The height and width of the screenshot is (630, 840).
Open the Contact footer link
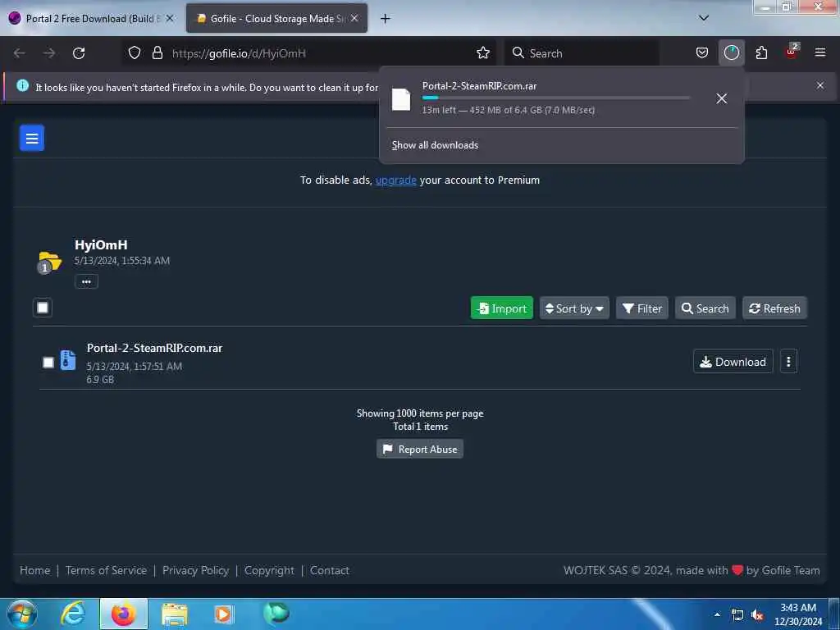[x=330, y=570]
